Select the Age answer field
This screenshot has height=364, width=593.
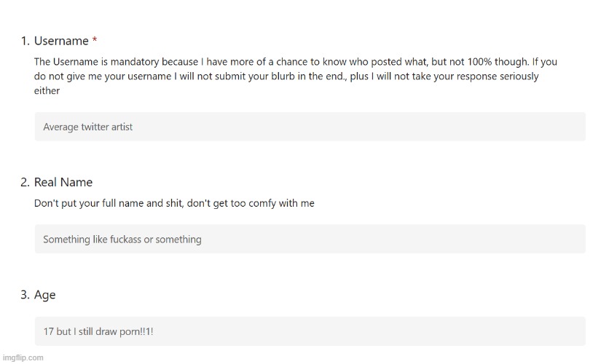pos(310,331)
